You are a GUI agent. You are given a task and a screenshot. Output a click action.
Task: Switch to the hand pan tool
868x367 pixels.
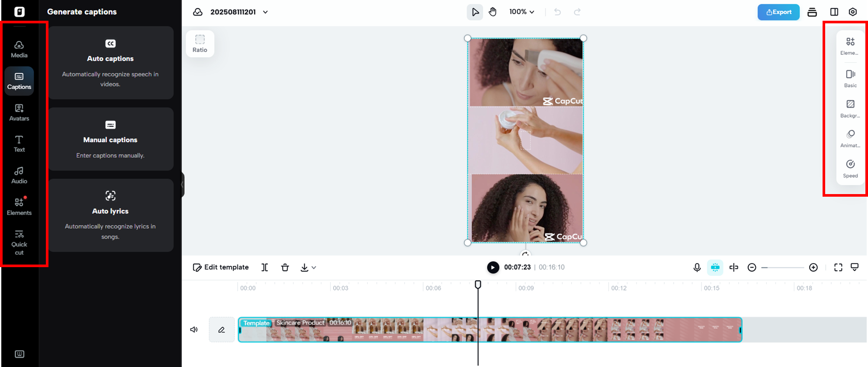492,12
